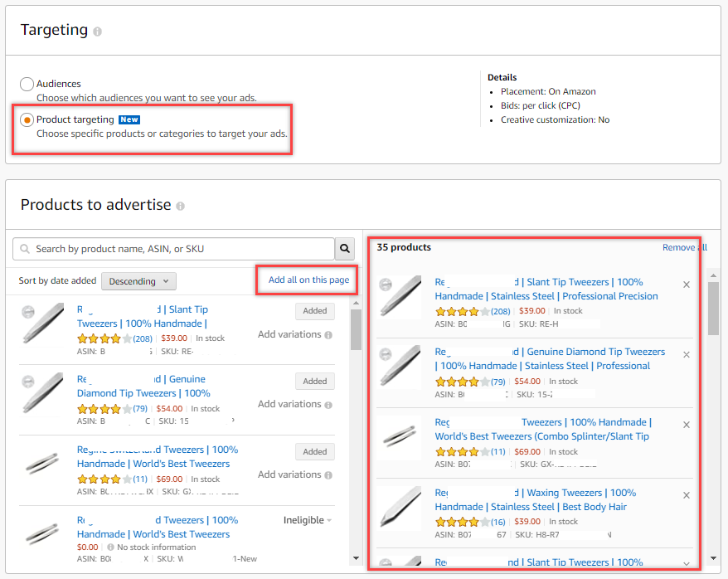Click the info icon beside Products to advertise

click(180, 207)
